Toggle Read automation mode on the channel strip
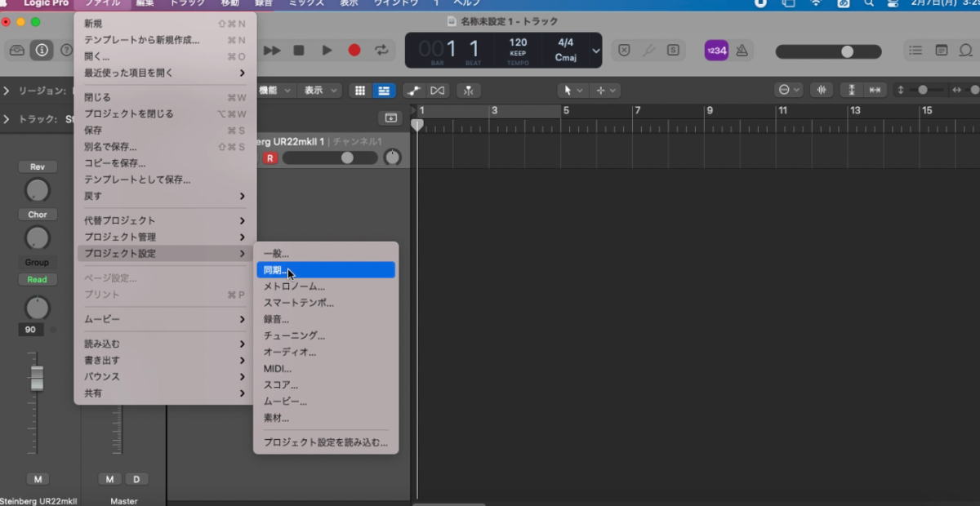This screenshot has height=506, width=980. coord(37,279)
